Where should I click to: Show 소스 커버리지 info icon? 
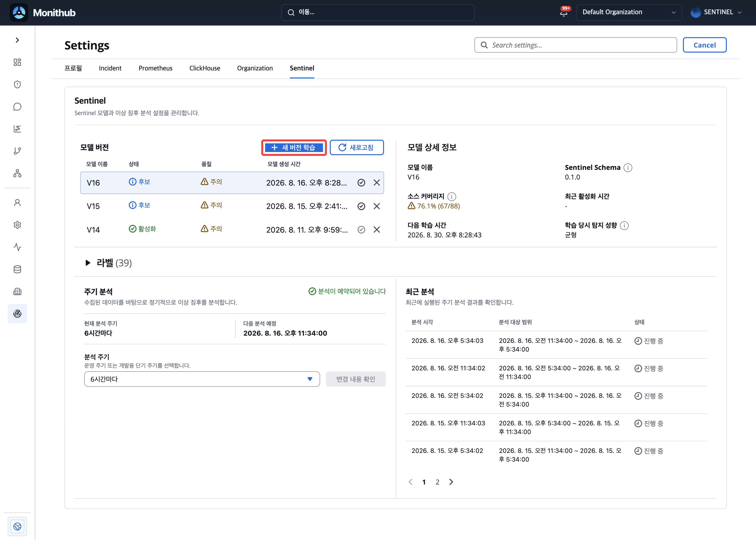pos(452,196)
